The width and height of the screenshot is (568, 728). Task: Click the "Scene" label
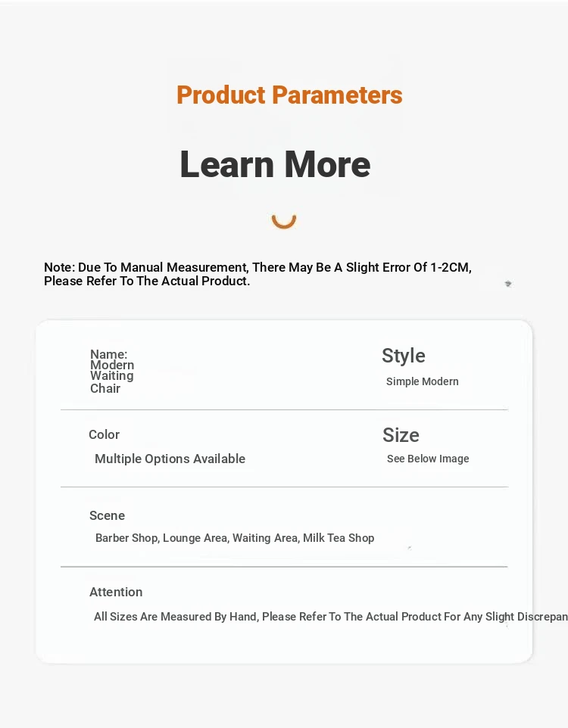tap(107, 515)
